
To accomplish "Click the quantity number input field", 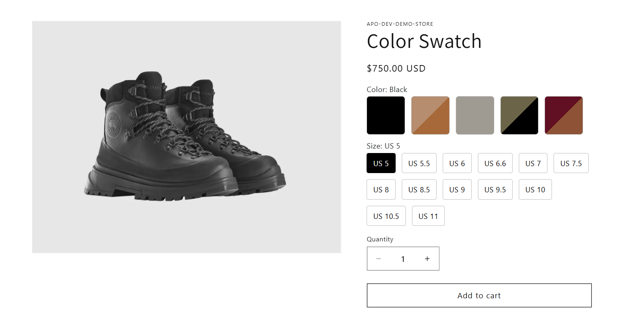I will pos(403,259).
